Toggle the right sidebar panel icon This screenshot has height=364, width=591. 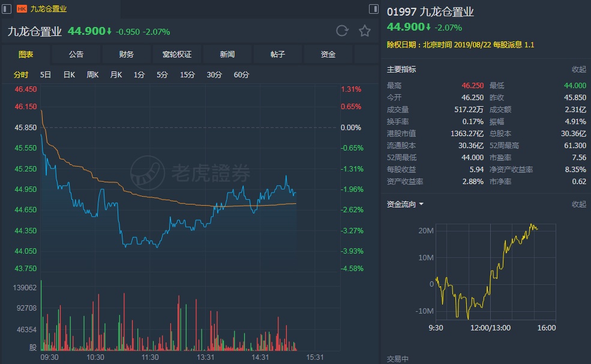[373, 9]
